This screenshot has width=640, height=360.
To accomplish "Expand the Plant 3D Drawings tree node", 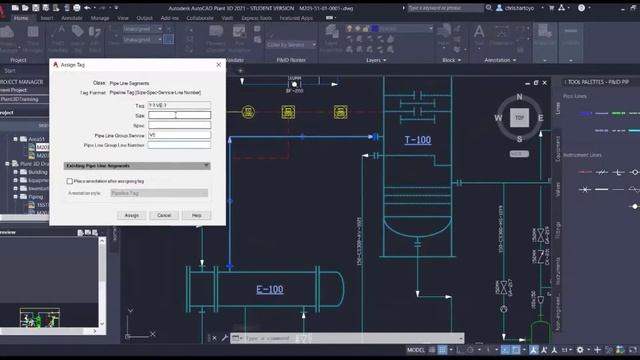I will pyautogui.click(x=7, y=163).
